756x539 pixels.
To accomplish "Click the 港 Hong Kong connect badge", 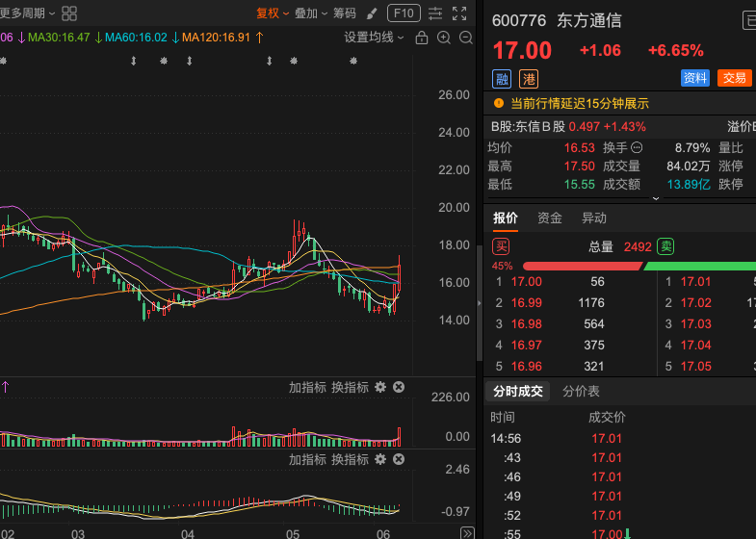I will click(x=529, y=79).
